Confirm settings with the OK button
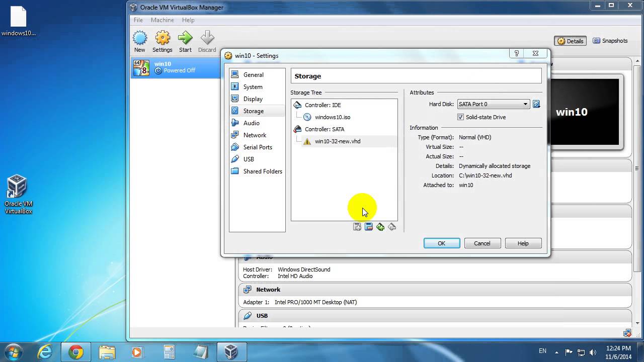644x362 pixels. [x=442, y=243]
